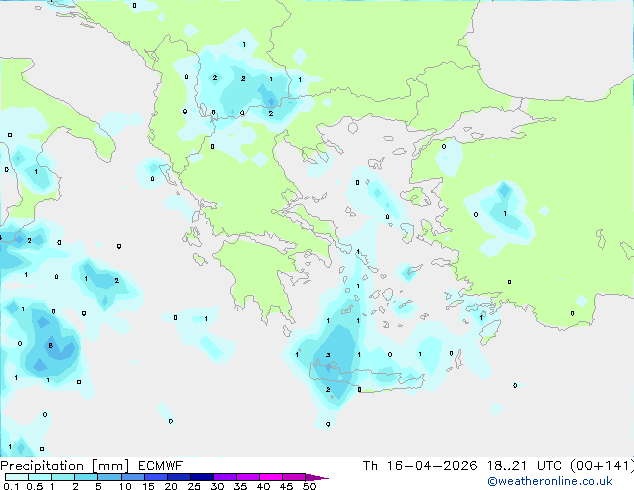Click the weatheronline.co.uk copyright link
634x490 pixels.
[x=550, y=482]
